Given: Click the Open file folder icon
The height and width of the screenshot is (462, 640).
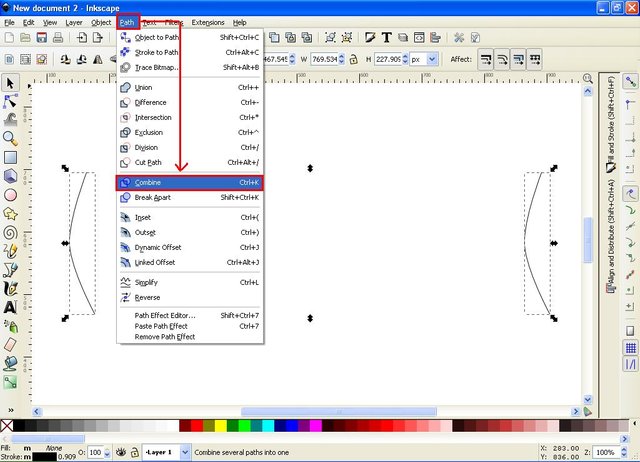Looking at the screenshot, I should pyautogui.click(x=25, y=38).
